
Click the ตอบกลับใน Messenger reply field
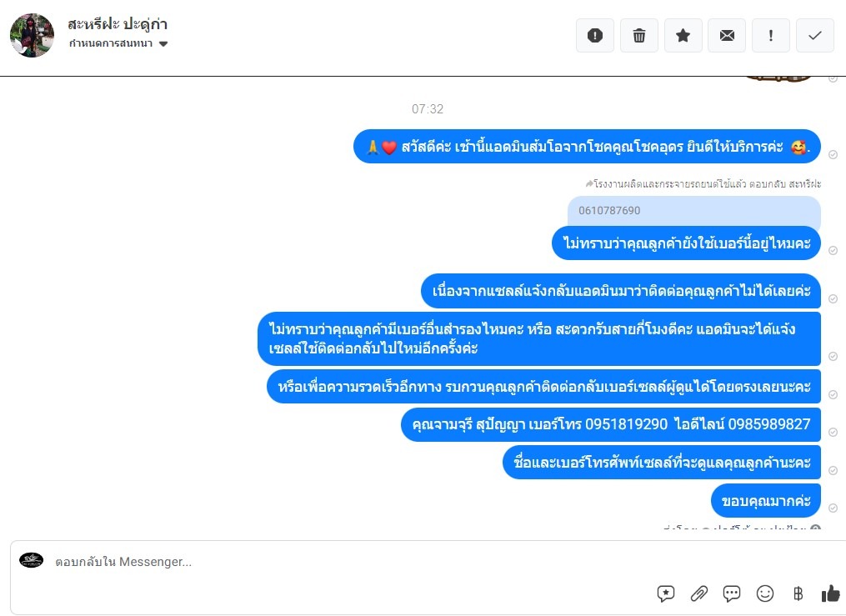pyautogui.click(x=345, y=562)
